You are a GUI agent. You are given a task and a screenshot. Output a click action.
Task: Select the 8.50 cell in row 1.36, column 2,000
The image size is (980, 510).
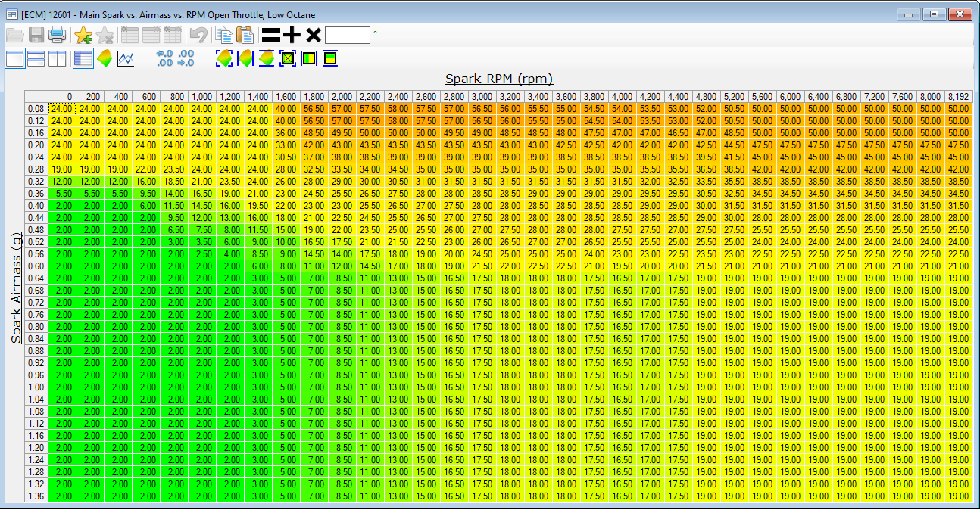(x=342, y=496)
